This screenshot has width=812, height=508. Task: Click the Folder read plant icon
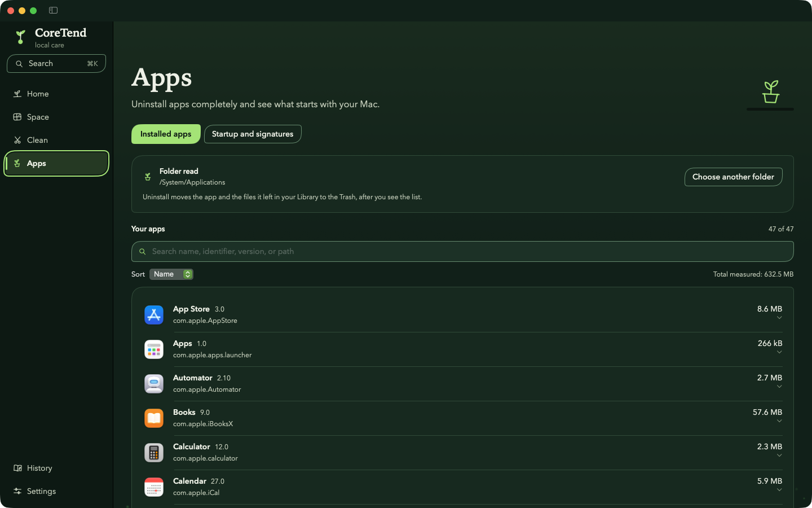pos(148,177)
